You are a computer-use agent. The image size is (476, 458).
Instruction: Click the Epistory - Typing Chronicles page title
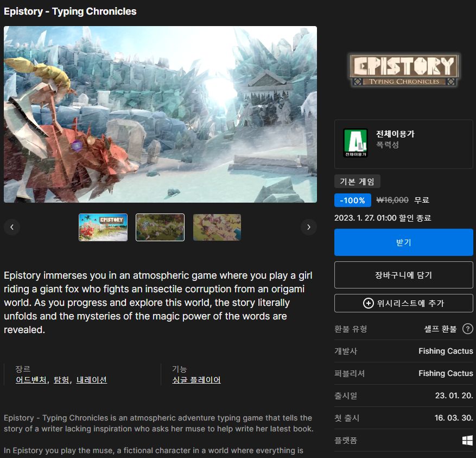(x=70, y=11)
